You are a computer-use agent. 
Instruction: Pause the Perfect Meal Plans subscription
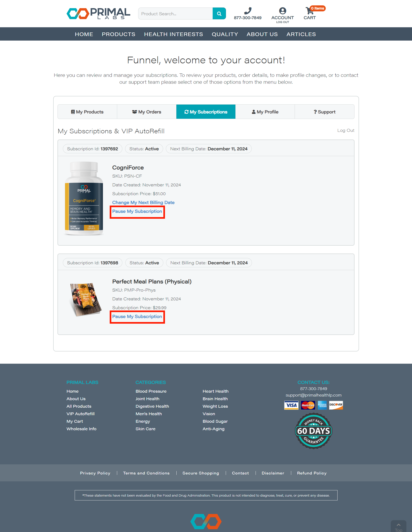[x=137, y=316]
